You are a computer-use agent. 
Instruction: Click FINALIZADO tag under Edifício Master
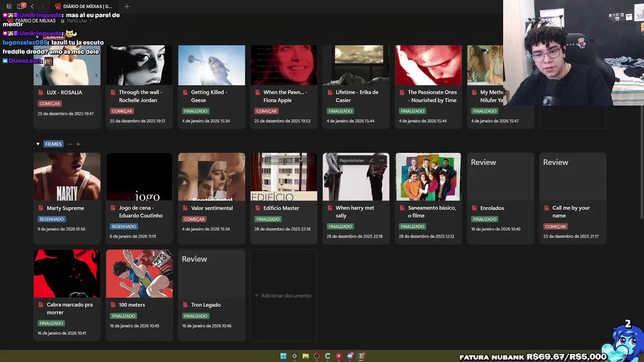pos(268,219)
